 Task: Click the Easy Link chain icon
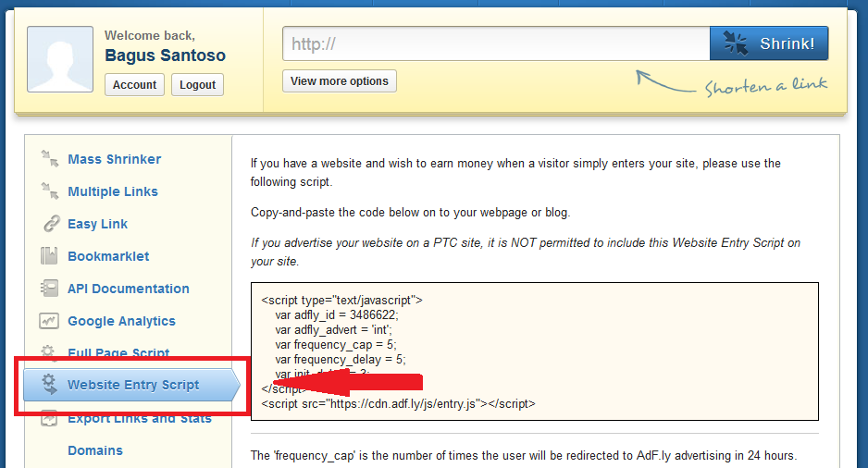coord(50,224)
